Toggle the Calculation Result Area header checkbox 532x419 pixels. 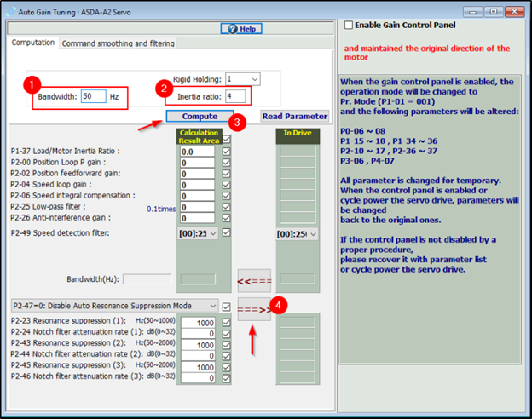226,140
